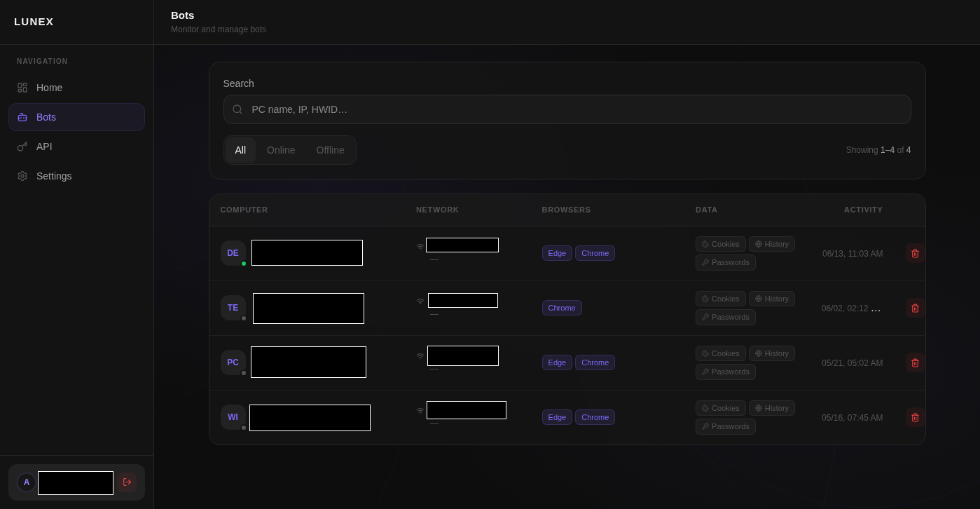Select the DE computer avatar
Screen dimensions: 980x509
233,253
